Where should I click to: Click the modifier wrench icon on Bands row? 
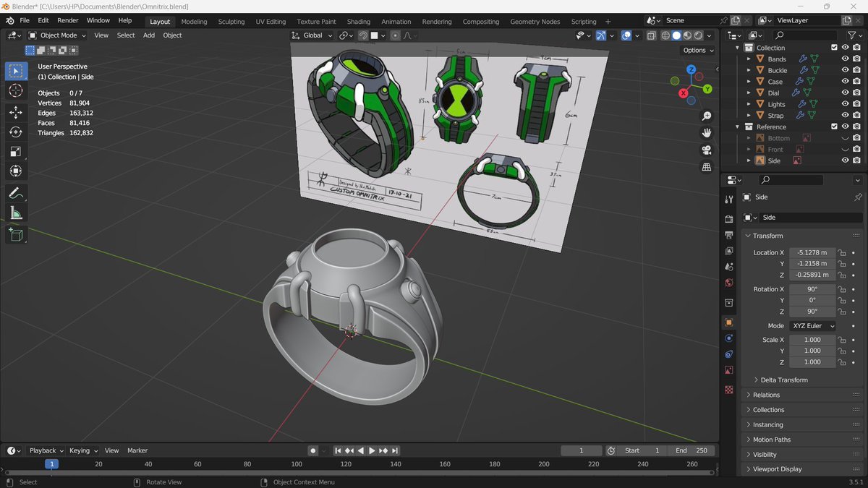click(802, 59)
